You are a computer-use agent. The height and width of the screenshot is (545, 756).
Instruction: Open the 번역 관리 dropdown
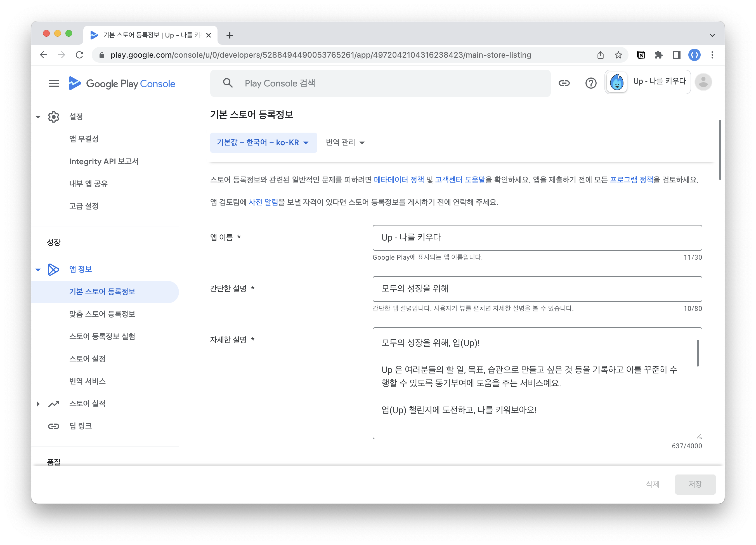(x=345, y=142)
